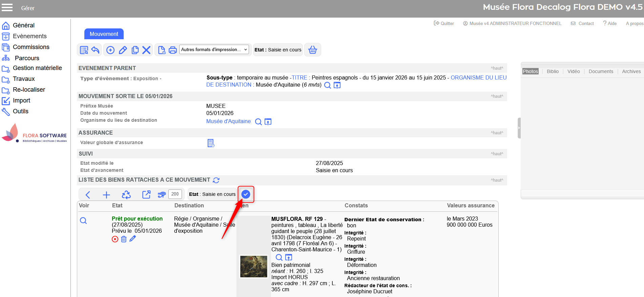Open the hamburger menu next to Gérer
This screenshot has height=297, width=644.
7,8
